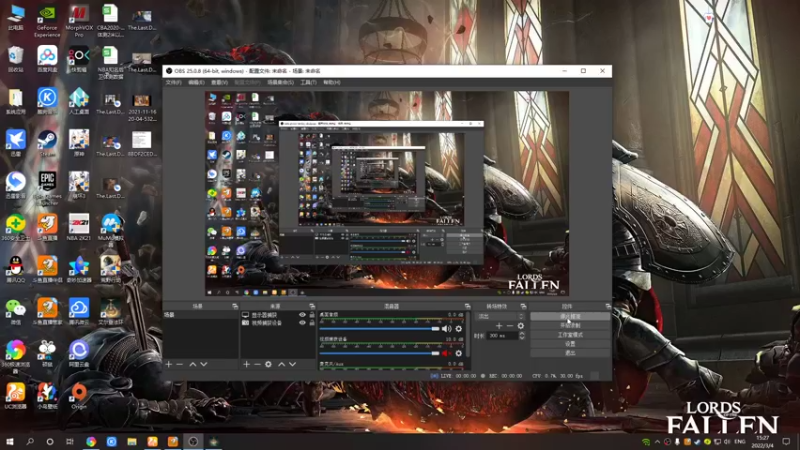
Task: Open WeChat desktop icon
Action: pos(16,311)
